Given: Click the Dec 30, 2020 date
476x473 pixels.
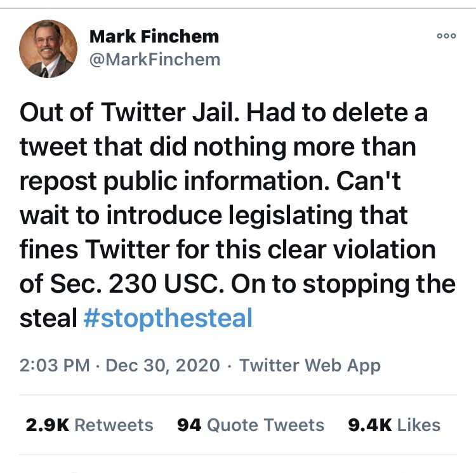Looking at the screenshot, I should click(x=162, y=366).
